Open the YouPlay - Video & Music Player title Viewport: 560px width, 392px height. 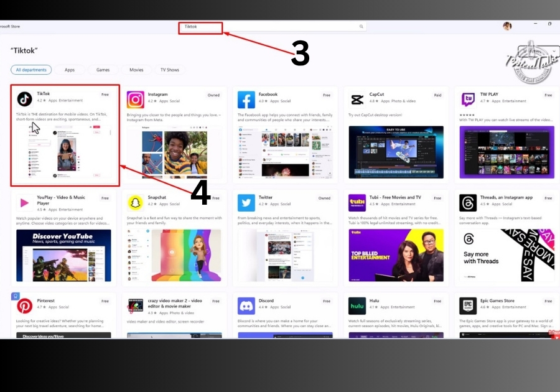61,200
